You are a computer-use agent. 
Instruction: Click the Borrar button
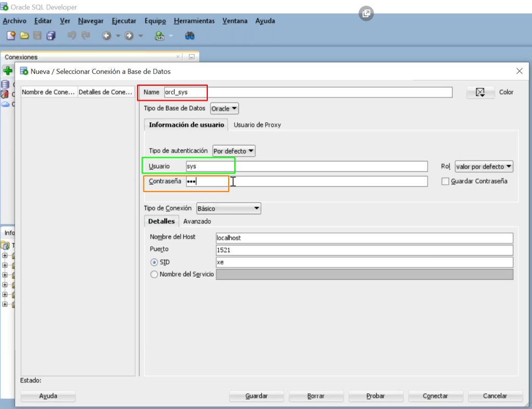point(316,396)
